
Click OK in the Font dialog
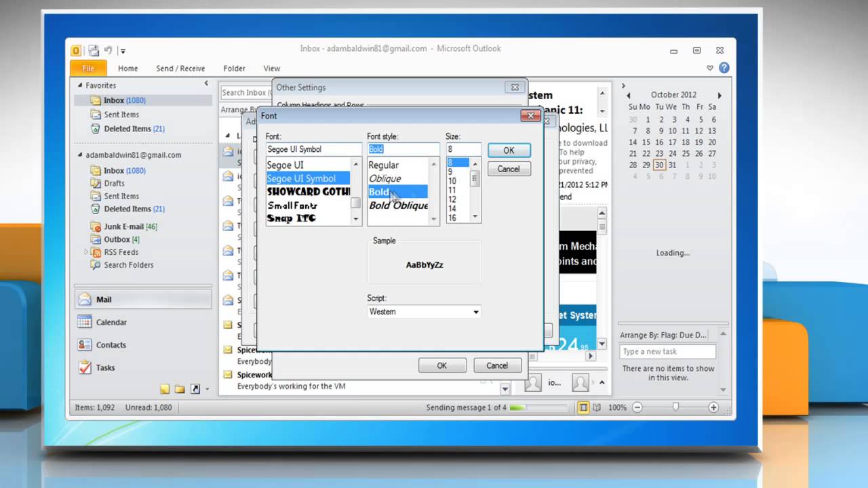[509, 150]
